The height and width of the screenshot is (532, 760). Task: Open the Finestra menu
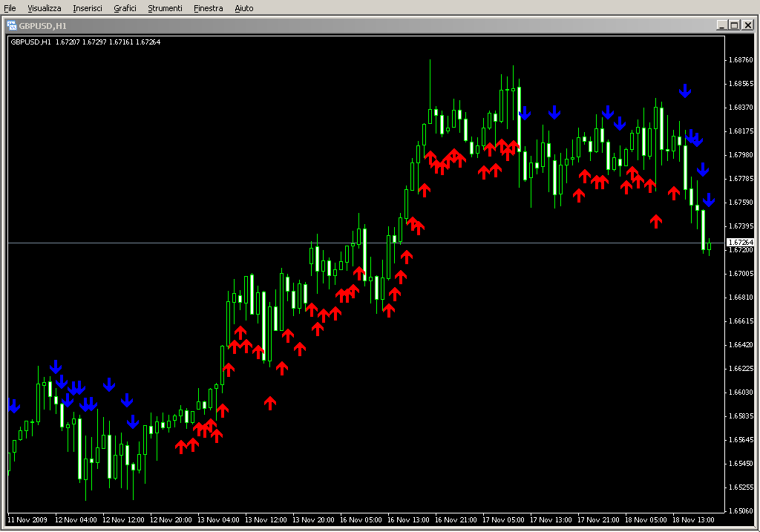(x=208, y=8)
